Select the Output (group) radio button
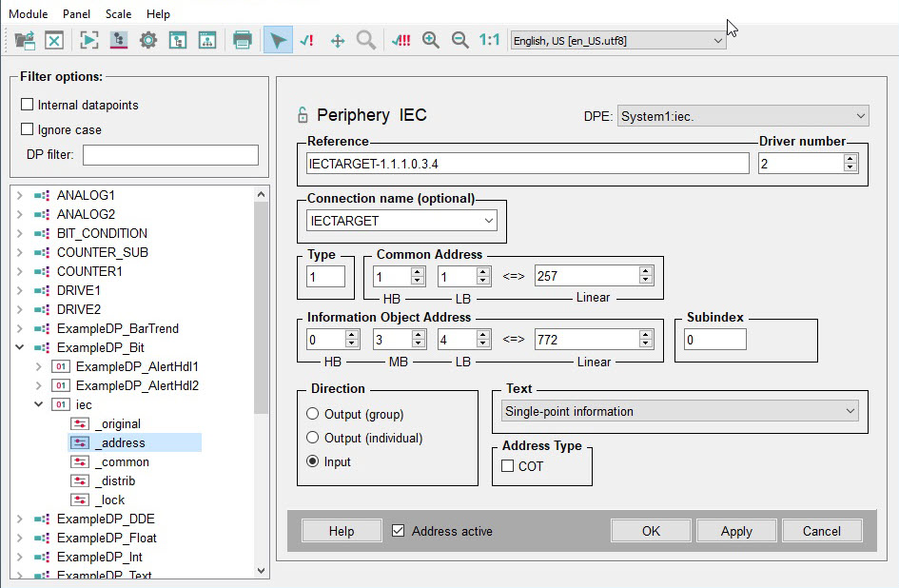 pyautogui.click(x=313, y=414)
